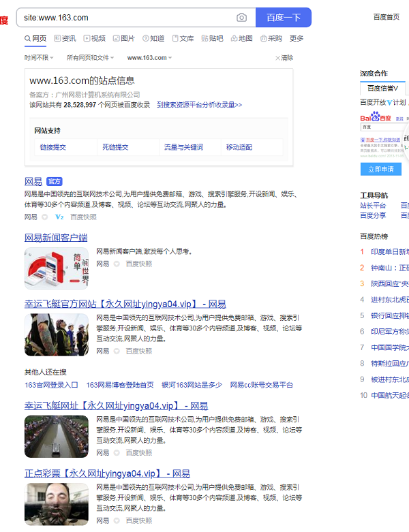Open the 地图 tab

(242, 38)
